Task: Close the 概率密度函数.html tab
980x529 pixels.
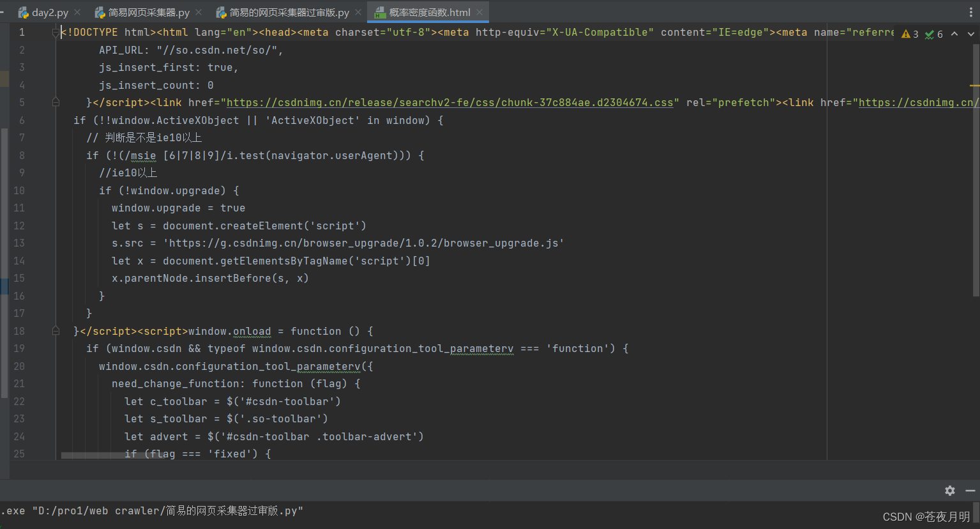Action: [x=479, y=12]
